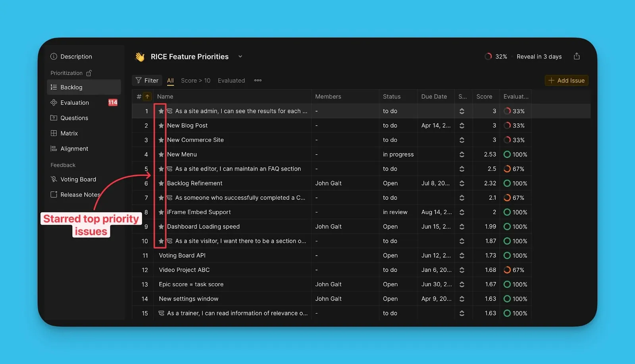Open the Alignment view in sidebar
The width and height of the screenshot is (635, 364).
click(74, 149)
